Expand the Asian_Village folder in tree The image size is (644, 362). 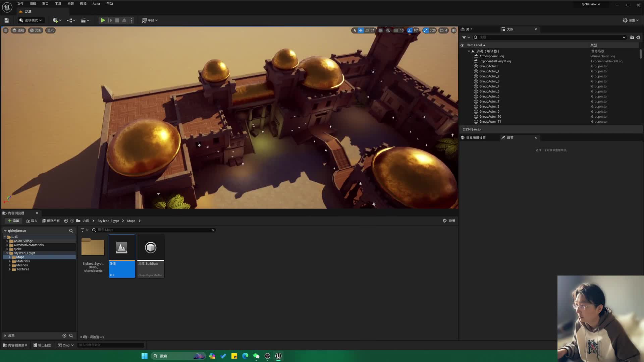(7, 241)
